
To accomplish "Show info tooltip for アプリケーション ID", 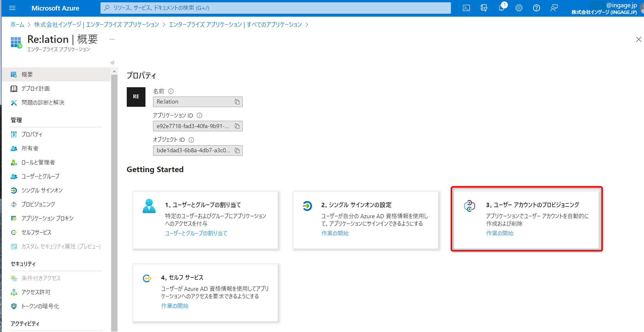I will coord(199,116).
